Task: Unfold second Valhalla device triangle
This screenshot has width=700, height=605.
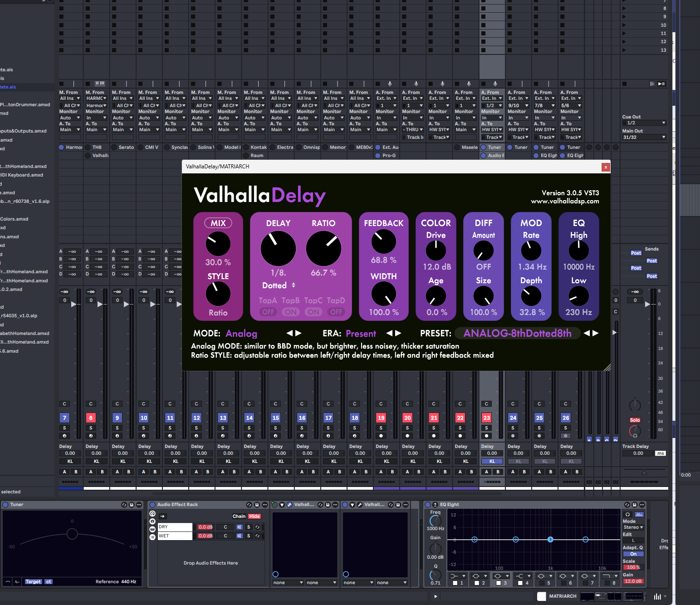Action: click(352, 505)
